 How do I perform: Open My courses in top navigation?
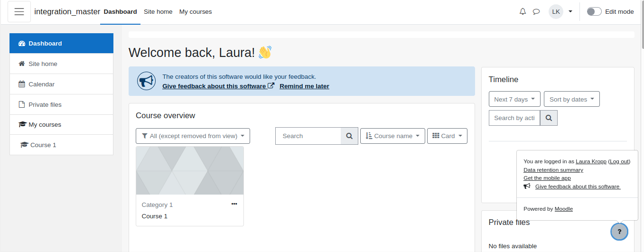pos(196,12)
